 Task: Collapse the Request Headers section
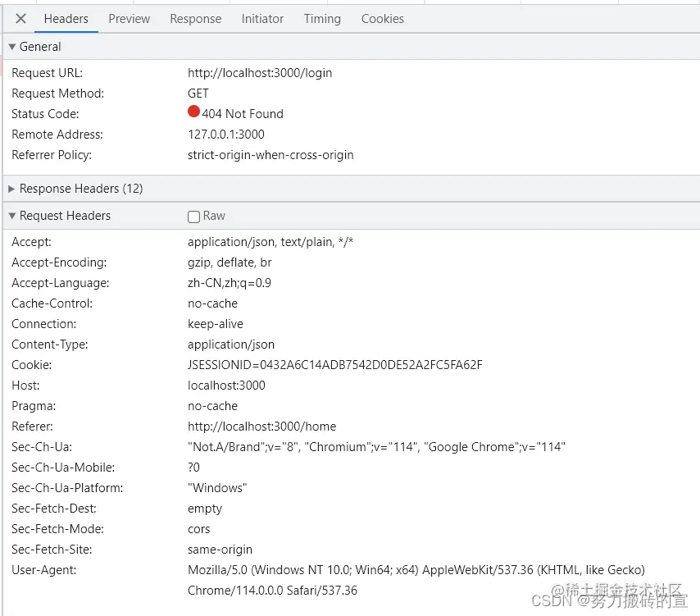coord(12,217)
